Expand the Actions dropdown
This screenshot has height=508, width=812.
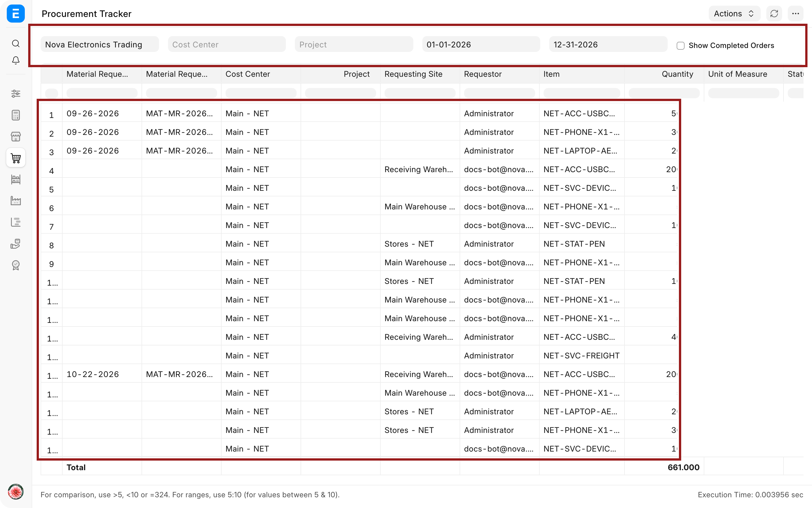pyautogui.click(x=734, y=14)
